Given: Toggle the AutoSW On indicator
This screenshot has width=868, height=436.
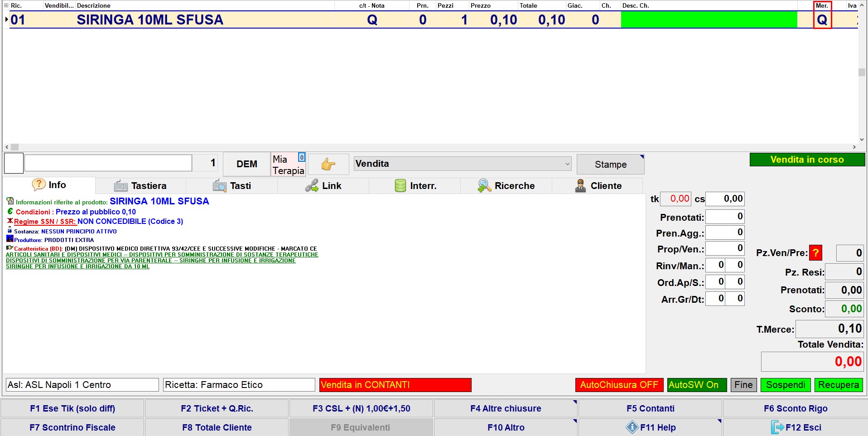Looking at the screenshot, I should (x=696, y=385).
